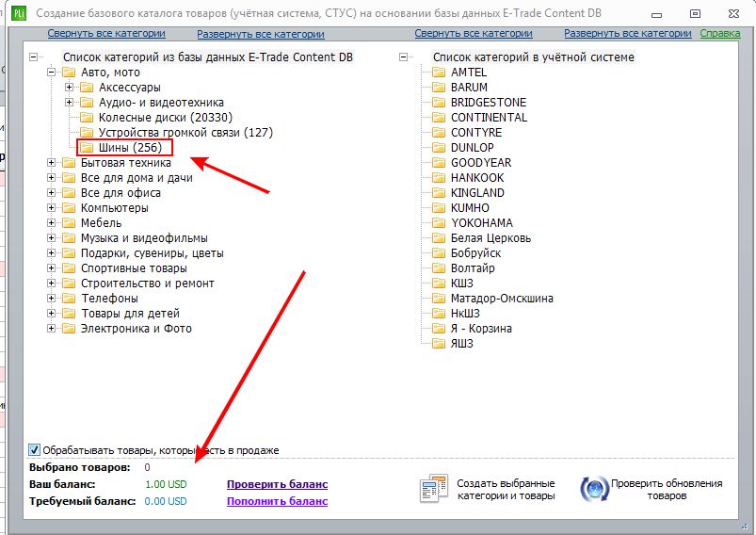Click the folder icon next to BRIDGESTONE
The width and height of the screenshot is (756, 535).
coord(439,103)
